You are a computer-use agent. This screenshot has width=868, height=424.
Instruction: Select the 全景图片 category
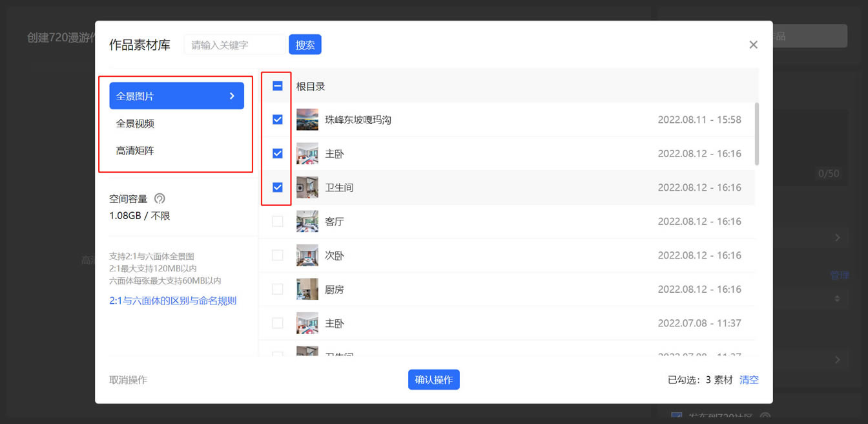tap(176, 96)
